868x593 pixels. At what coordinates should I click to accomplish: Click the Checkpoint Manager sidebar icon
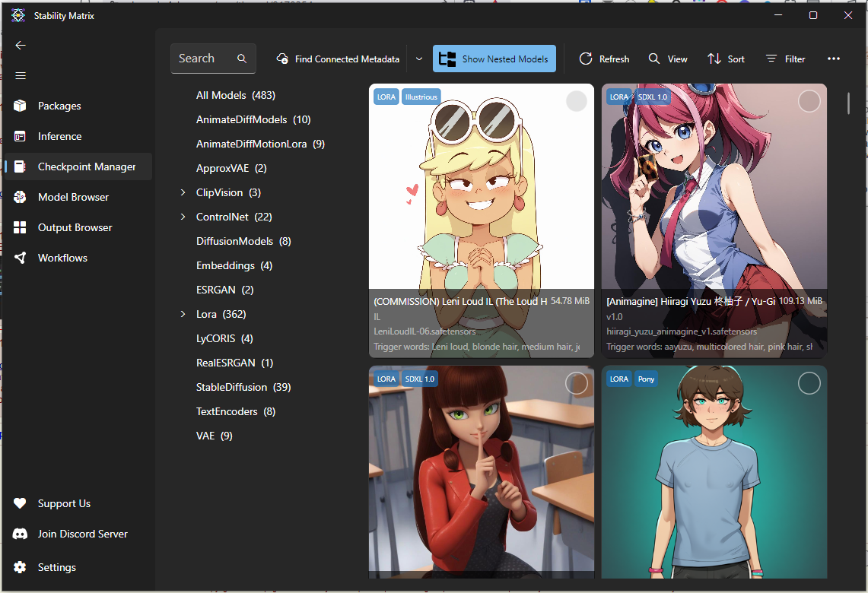click(x=20, y=166)
